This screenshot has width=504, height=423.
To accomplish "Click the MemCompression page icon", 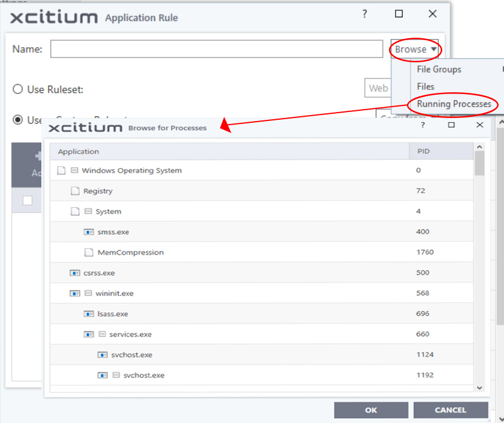I will click(89, 252).
